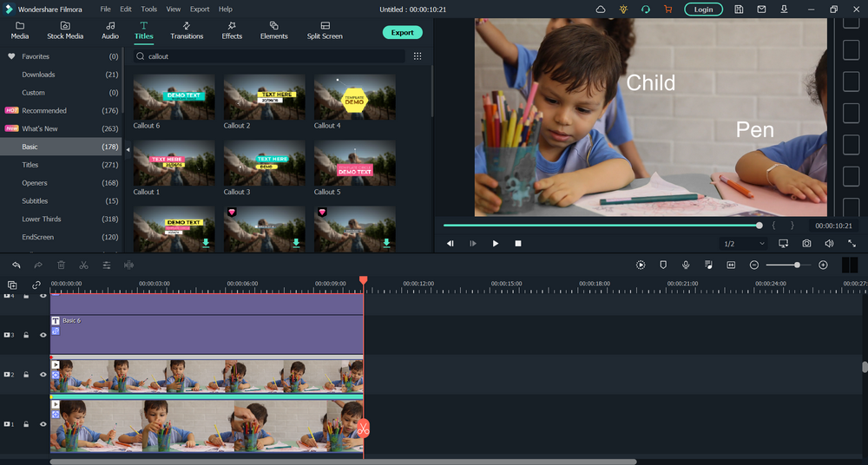The image size is (868, 465).
Task: Open the Elements tab
Action: point(274,30)
